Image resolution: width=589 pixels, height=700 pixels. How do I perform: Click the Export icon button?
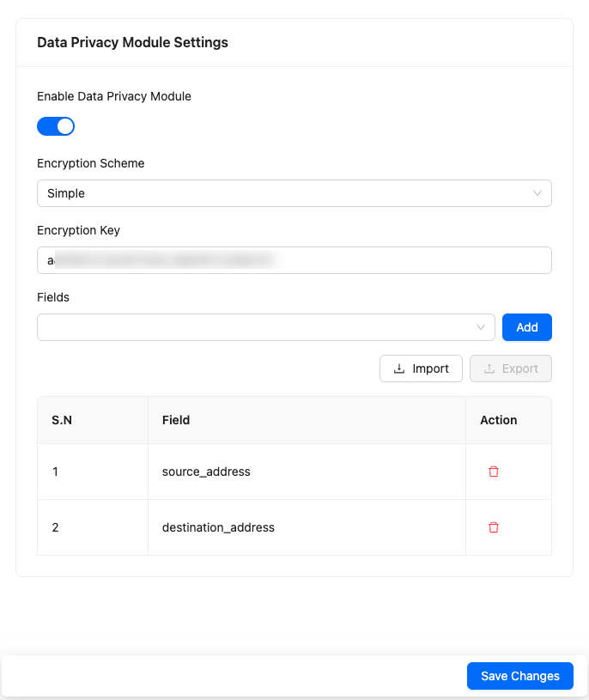[510, 368]
